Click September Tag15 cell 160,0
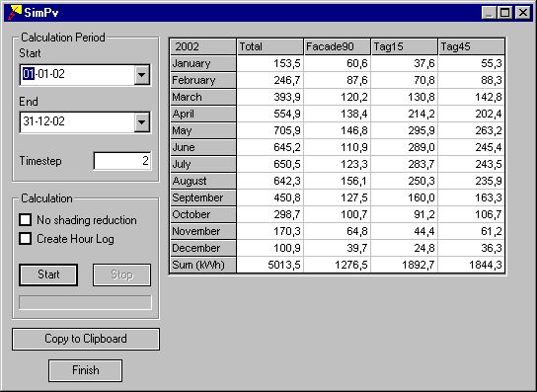The height and width of the screenshot is (392, 537). tap(404, 197)
